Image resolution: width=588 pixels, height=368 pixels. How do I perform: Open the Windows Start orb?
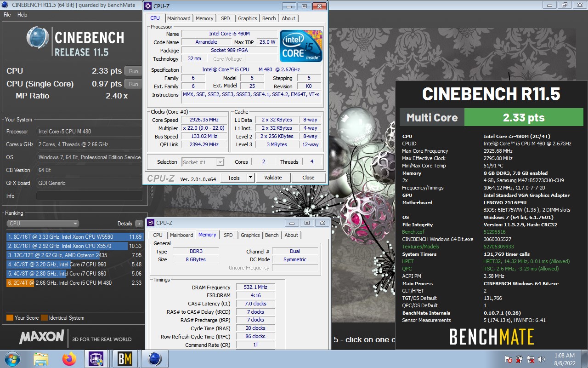pyautogui.click(x=11, y=359)
